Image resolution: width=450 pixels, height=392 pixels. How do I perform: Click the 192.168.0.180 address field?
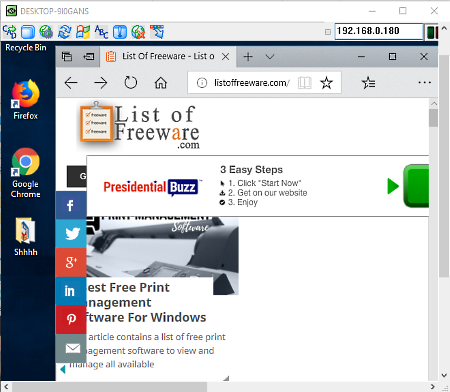coord(379,31)
